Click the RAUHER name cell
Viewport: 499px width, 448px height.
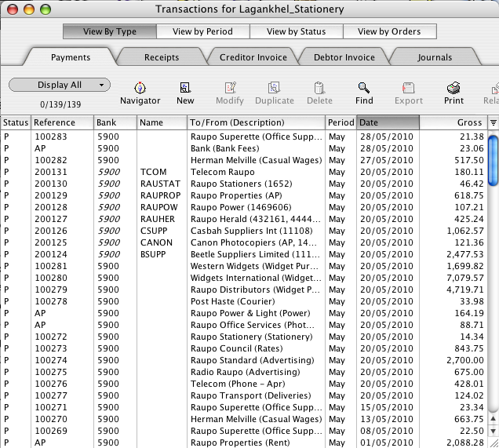[158, 219]
